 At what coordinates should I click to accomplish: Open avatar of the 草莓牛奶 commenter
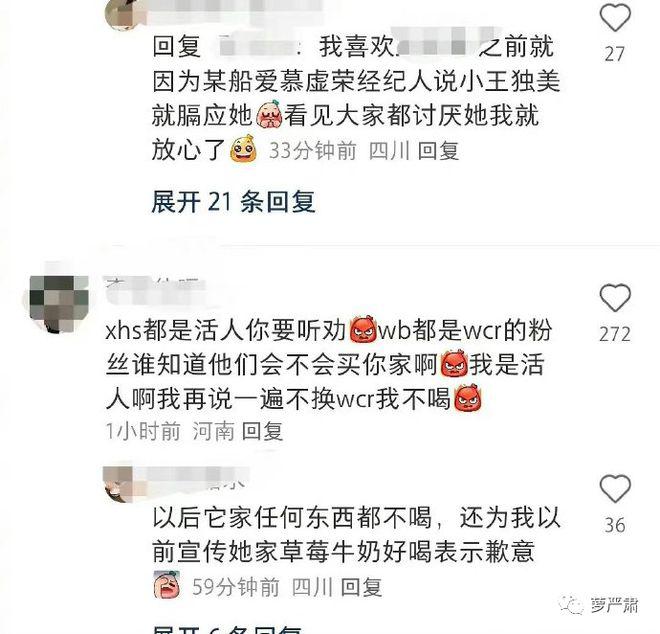coord(119,485)
